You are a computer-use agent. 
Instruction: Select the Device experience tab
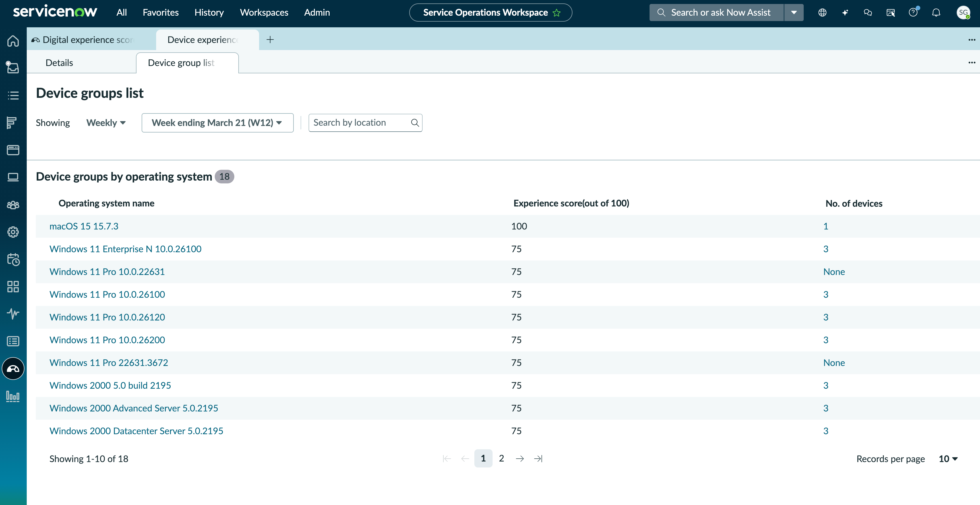point(207,40)
